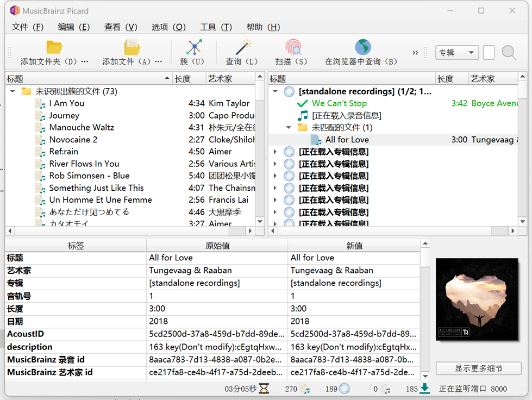Click the magnifier search icon in toolbar
This screenshot has height=400, width=532.
[509, 53]
